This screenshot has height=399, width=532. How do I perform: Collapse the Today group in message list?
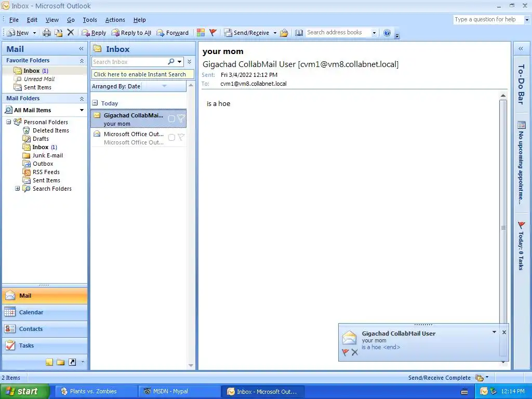[96, 103]
